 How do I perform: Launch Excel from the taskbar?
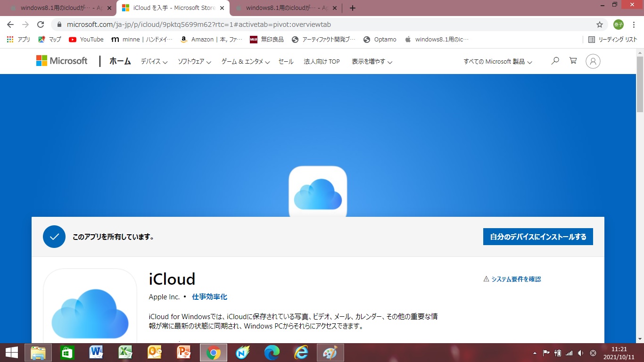pos(125,353)
